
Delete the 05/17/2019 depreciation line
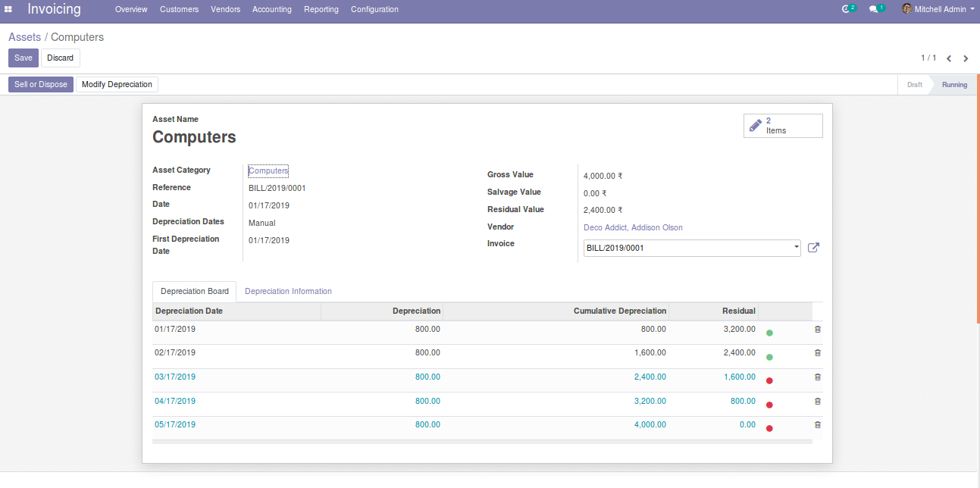click(x=817, y=425)
